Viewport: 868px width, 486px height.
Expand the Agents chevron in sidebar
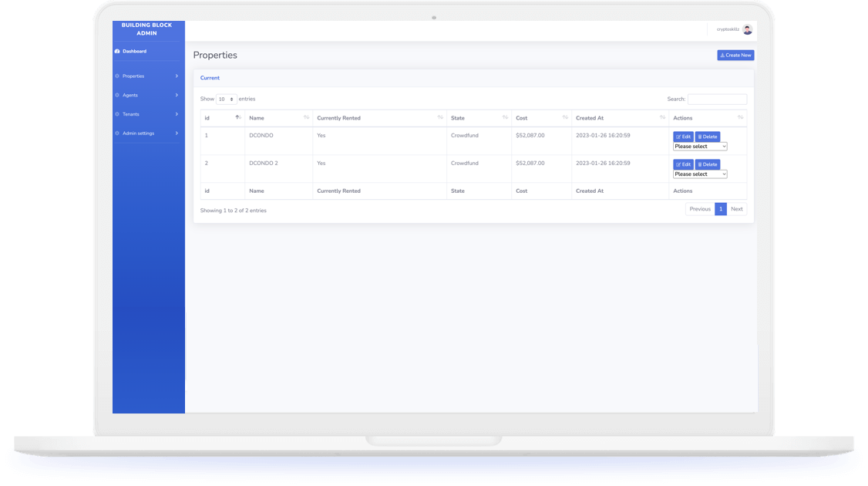click(x=177, y=95)
